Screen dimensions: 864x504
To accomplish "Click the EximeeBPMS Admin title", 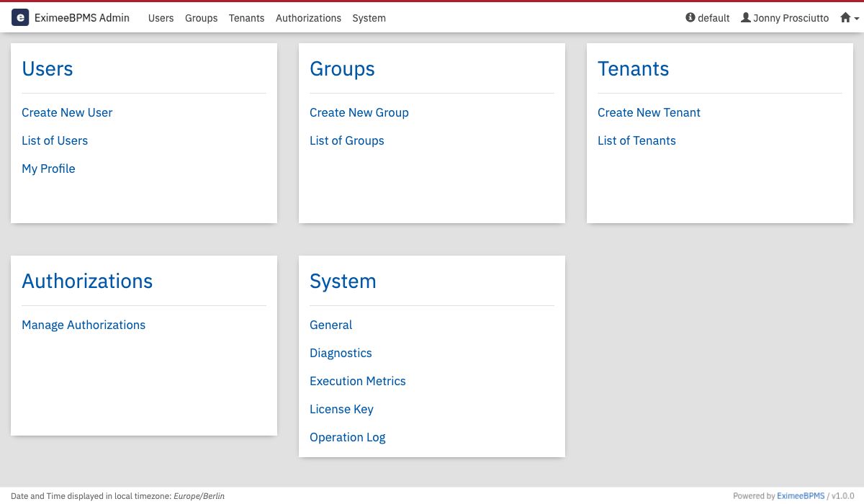I will [x=82, y=17].
